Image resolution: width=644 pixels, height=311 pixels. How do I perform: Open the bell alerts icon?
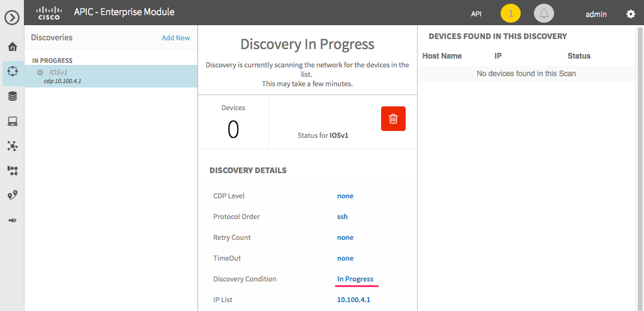pos(544,14)
